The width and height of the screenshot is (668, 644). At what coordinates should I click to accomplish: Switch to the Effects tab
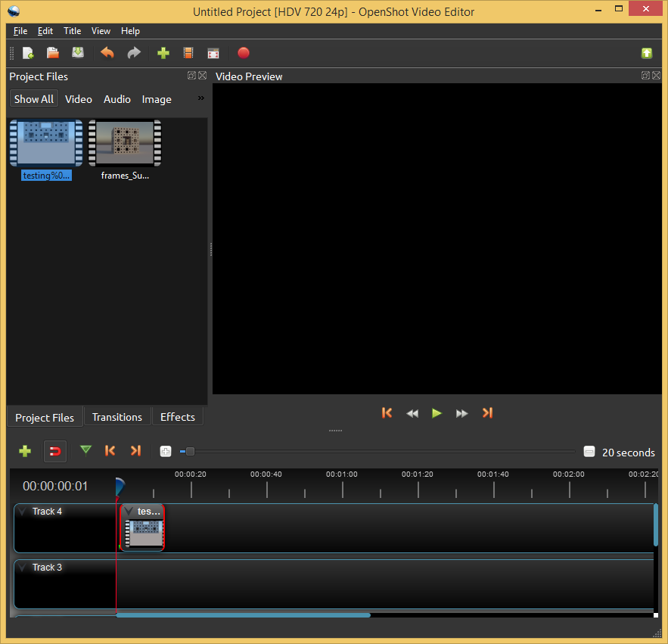point(178,417)
